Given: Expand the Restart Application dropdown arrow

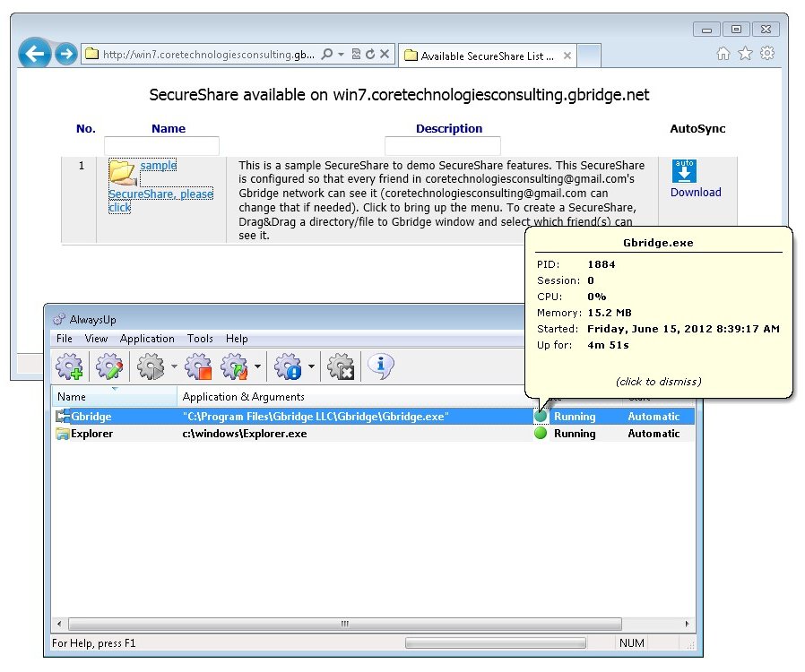Looking at the screenshot, I should point(257,366).
